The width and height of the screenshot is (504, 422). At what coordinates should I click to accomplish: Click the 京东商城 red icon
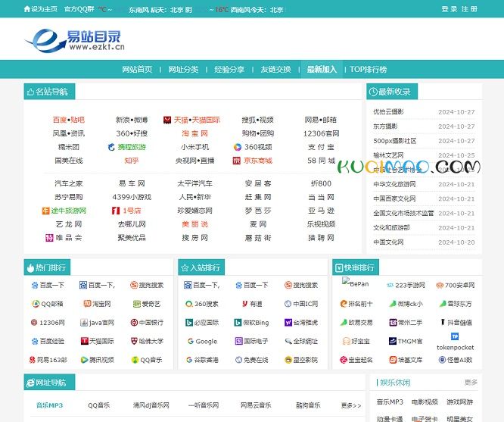237,161
